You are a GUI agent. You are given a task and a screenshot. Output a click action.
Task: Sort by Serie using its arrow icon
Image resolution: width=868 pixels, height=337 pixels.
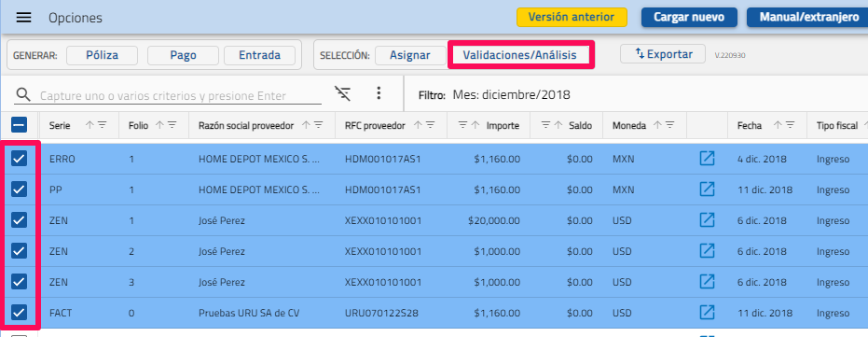tap(90, 125)
